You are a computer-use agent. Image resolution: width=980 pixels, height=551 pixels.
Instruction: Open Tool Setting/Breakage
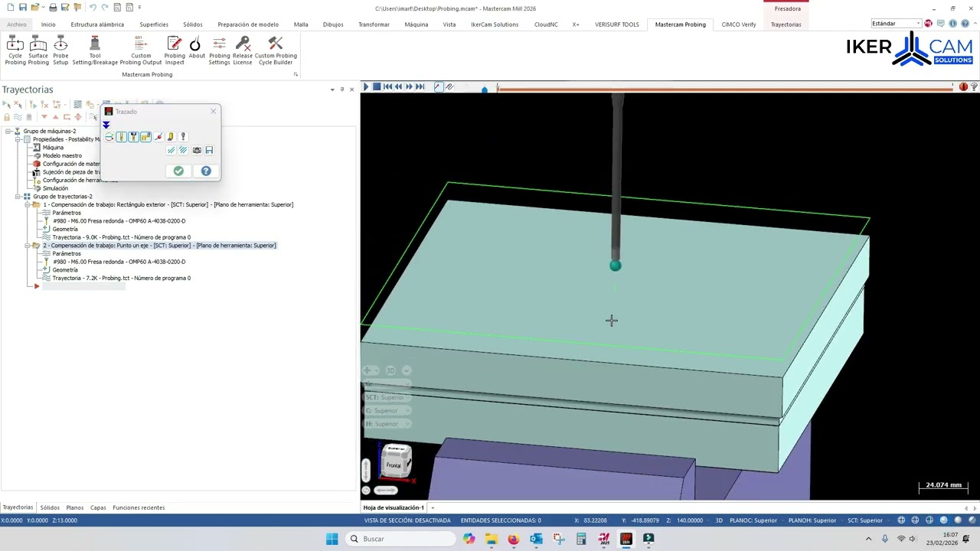click(95, 51)
